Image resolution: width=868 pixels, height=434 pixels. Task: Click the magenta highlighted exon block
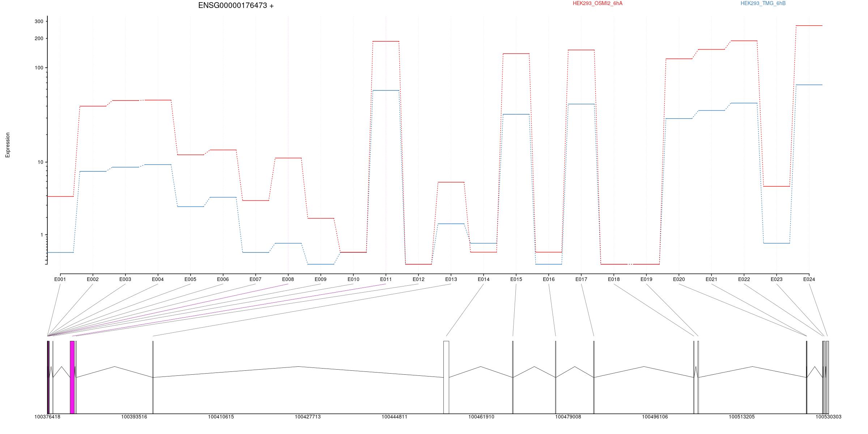[x=72, y=377]
